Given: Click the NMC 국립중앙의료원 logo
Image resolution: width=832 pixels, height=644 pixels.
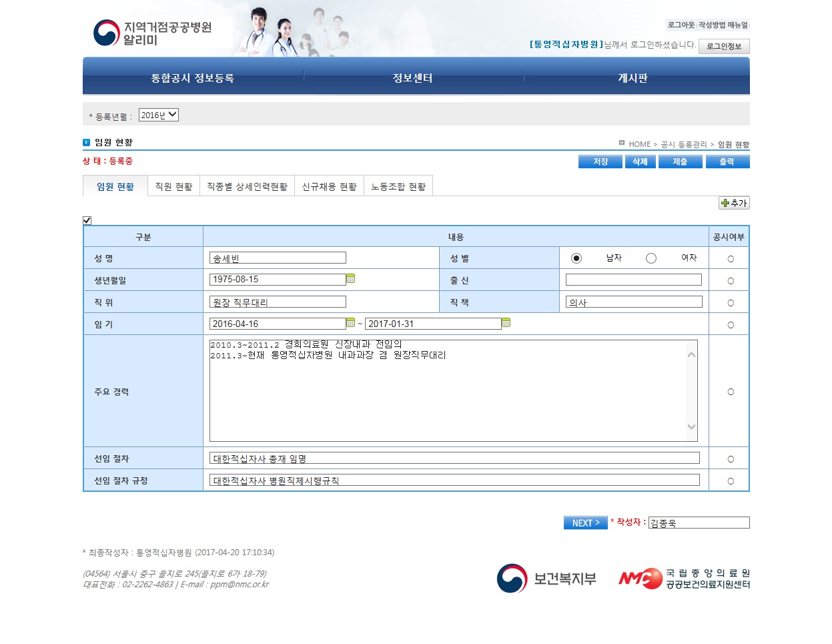Looking at the screenshot, I should click(x=684, y=579).
